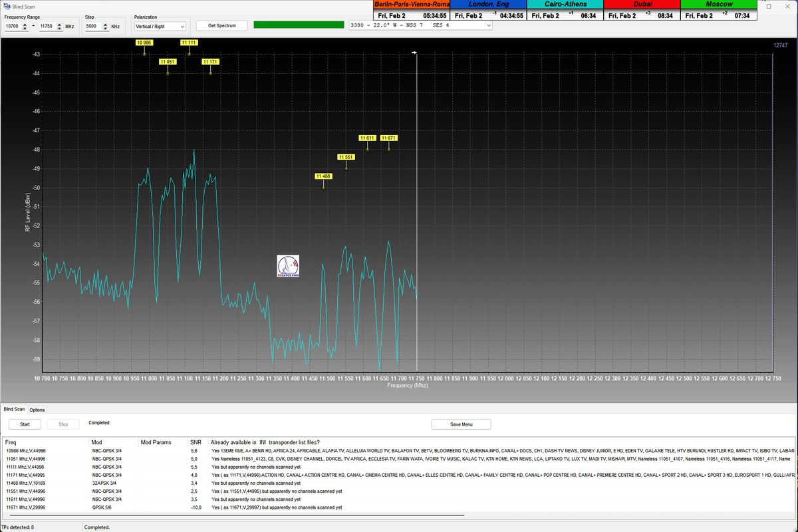Click the white arrow cursor marker atop graph

coord(414,53)
